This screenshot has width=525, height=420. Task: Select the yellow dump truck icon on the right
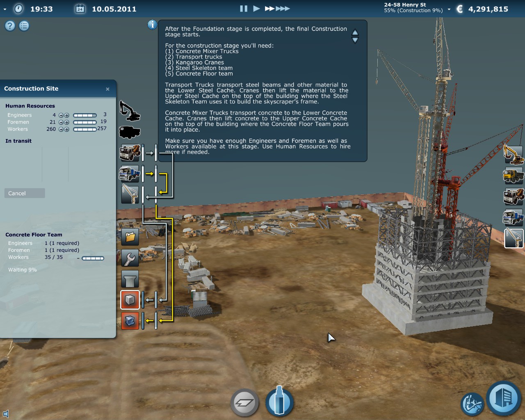click(514, 176)
